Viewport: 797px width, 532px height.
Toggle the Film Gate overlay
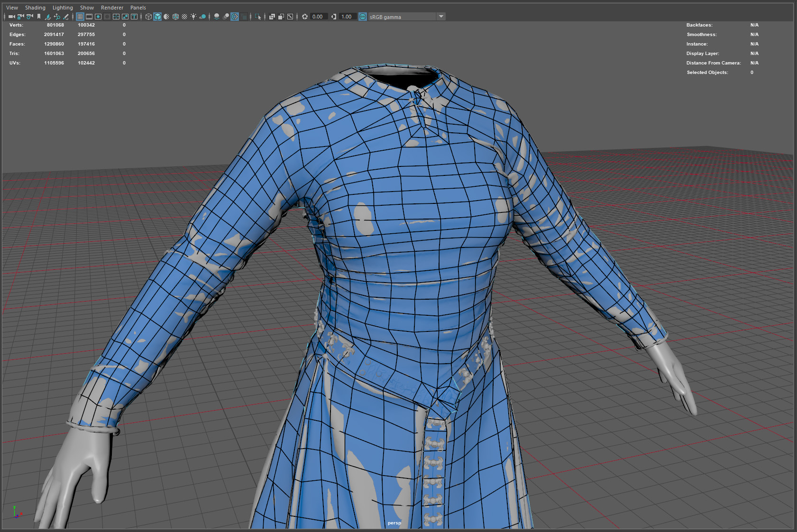(89, 17)
